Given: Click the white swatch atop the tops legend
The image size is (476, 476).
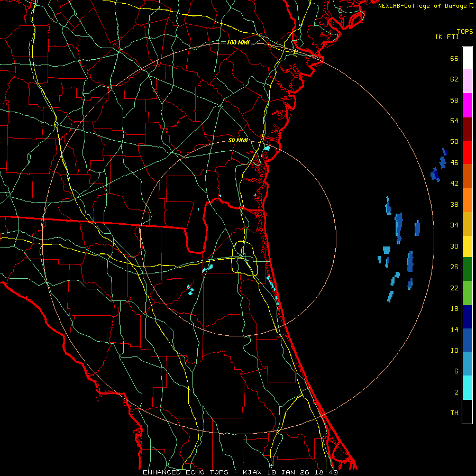Looking at the screenshot, I should [467, 58].
